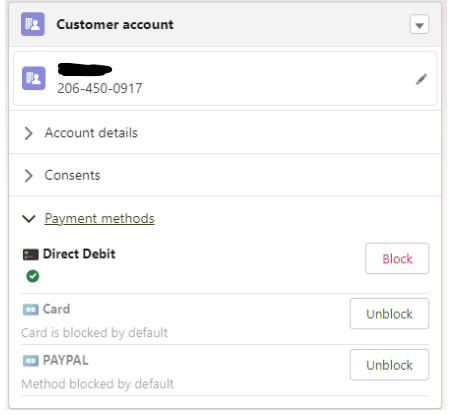This screenshot has width=455, height=415.
Task: Click the redacted account name
Action: pyautogui.click(x=85, y=69)
